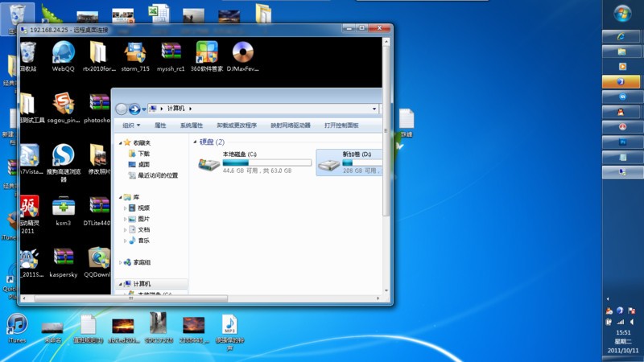Click 卸载或更改程序 in toolbar
Screen dimensions: 644x362
[x=237, y=125]
